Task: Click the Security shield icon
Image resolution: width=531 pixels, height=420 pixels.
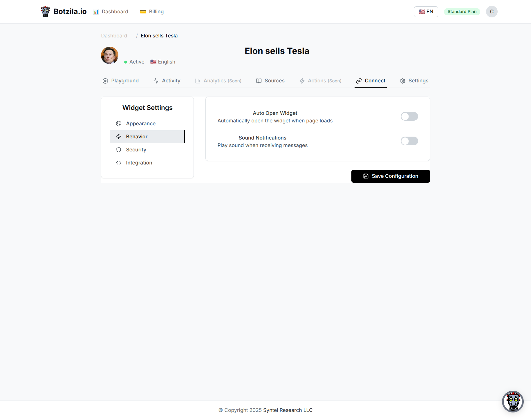Action: (119, 150)
